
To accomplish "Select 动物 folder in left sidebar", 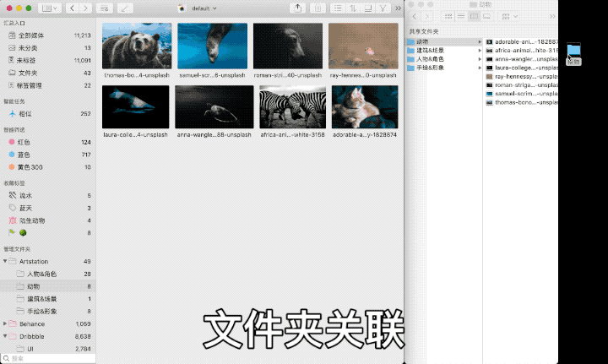I will [x=48, y=286].
